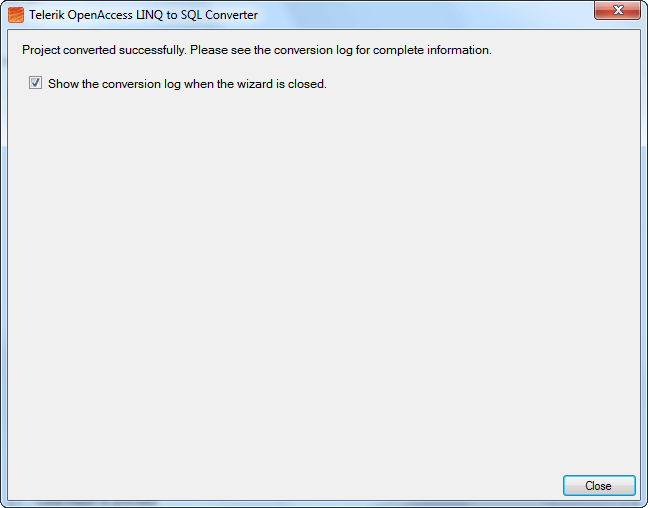The image size is (648, 508).
Task: Dismiss the converter window using the title bar X
Action: click(x=617, y=10)
